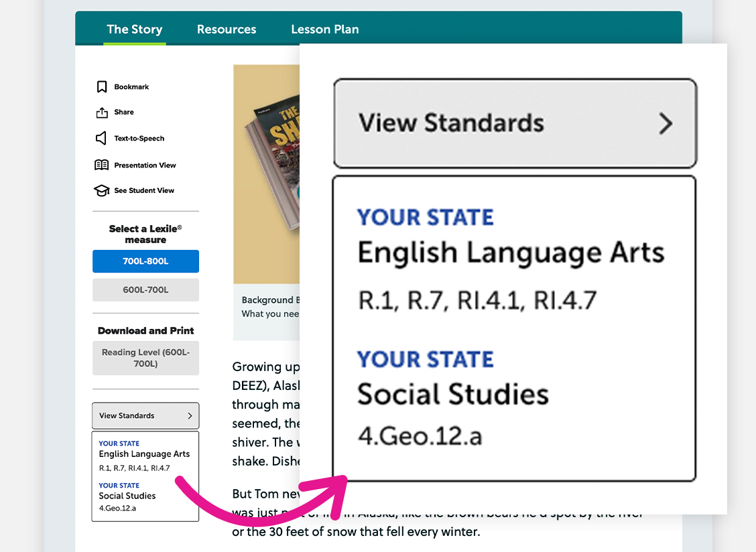Click the Text-to-Speech label
This screenshot has width=756, height=552.
[x=139, y=139]
